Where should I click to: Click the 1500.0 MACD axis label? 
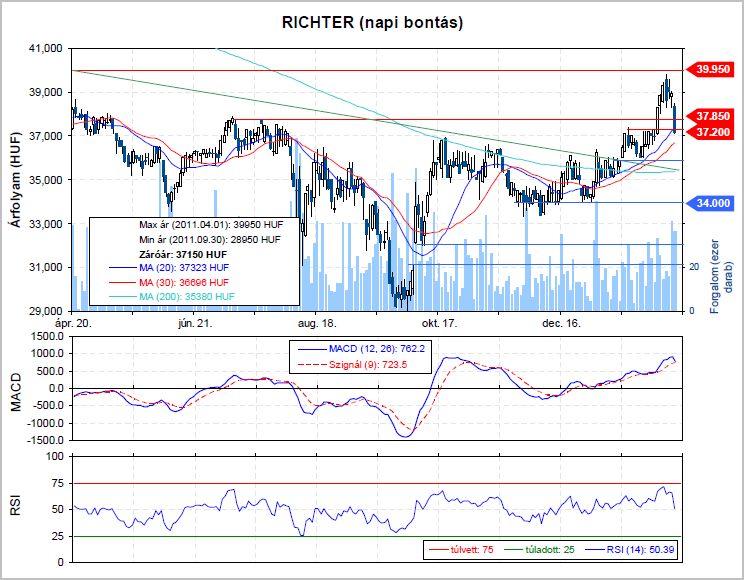pyautogui.click(x=47, y=337)
